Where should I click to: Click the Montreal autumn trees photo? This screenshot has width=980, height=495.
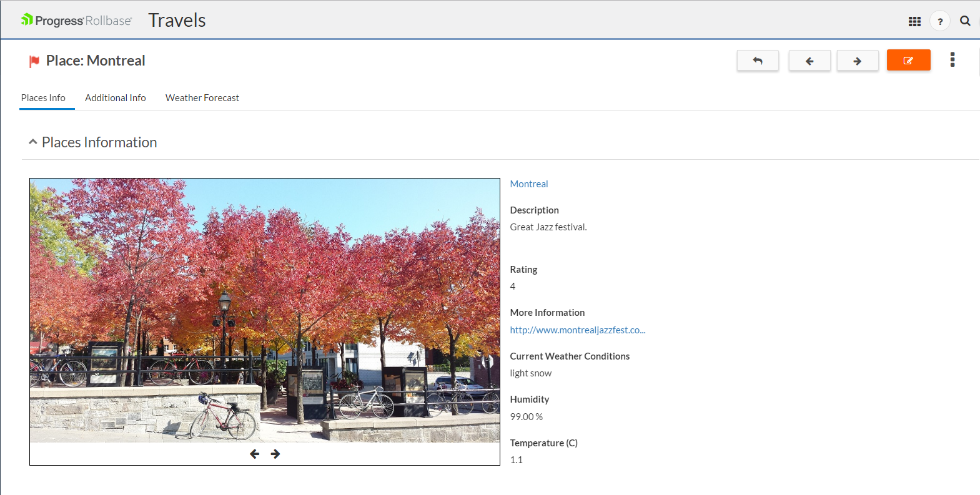(x=264, y=310)
